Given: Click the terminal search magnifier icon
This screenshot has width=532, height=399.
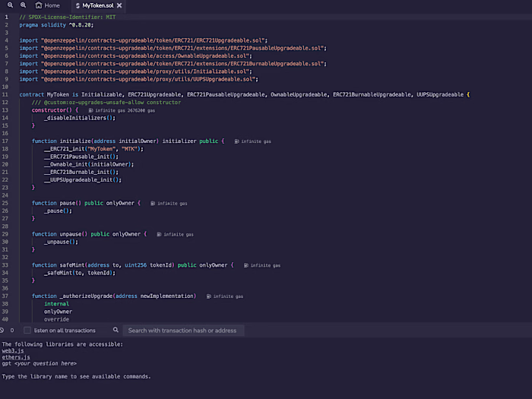Looking at the screenshot, I should pos(116,330).
